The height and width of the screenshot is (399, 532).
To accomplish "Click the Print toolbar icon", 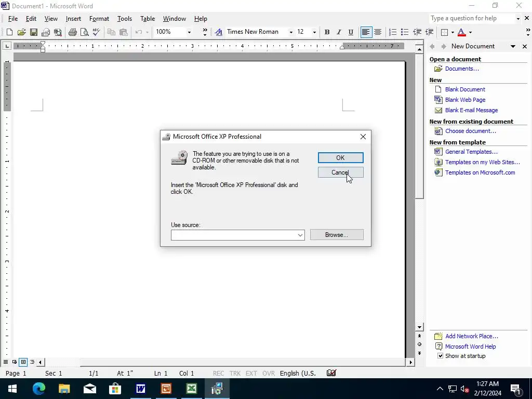I will [72, 32].
